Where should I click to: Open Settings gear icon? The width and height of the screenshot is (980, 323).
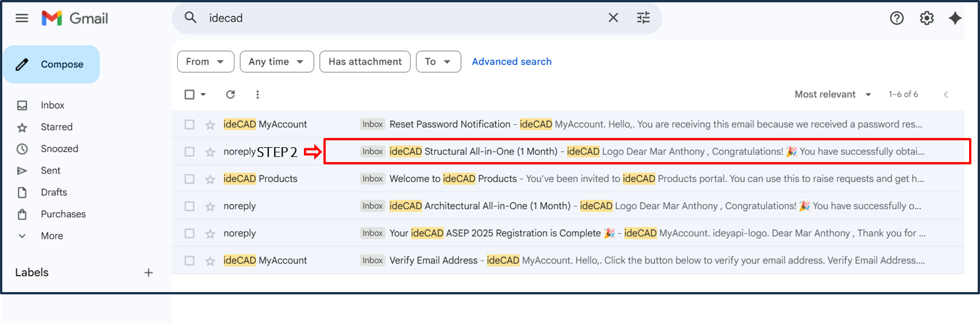927,18
